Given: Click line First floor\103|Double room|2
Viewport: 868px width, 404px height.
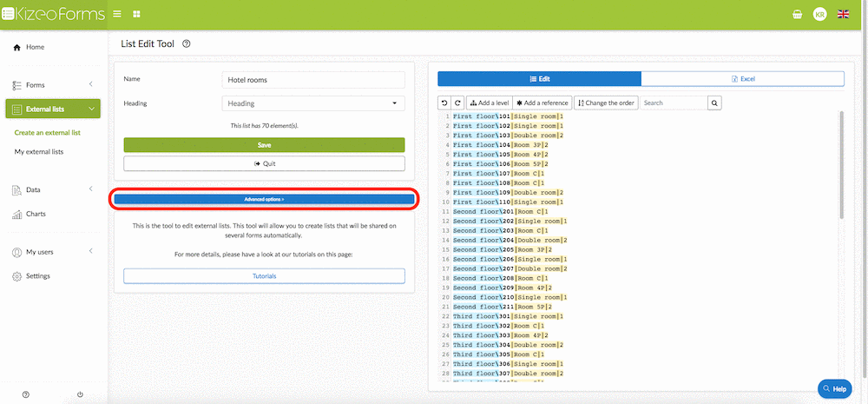Looking at the screenshot, I should pos(508,136).
